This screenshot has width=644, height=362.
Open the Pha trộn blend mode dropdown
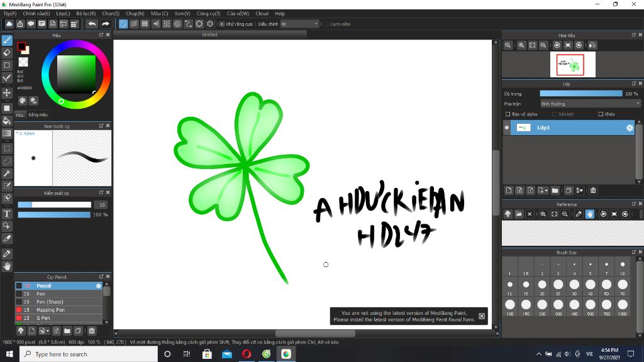click(x=590, y=104)
